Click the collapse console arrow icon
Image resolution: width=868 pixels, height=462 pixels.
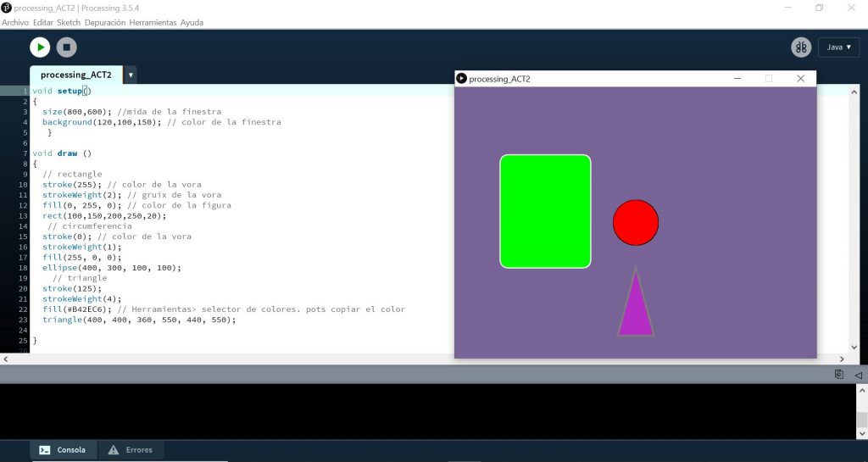[858, 375]
